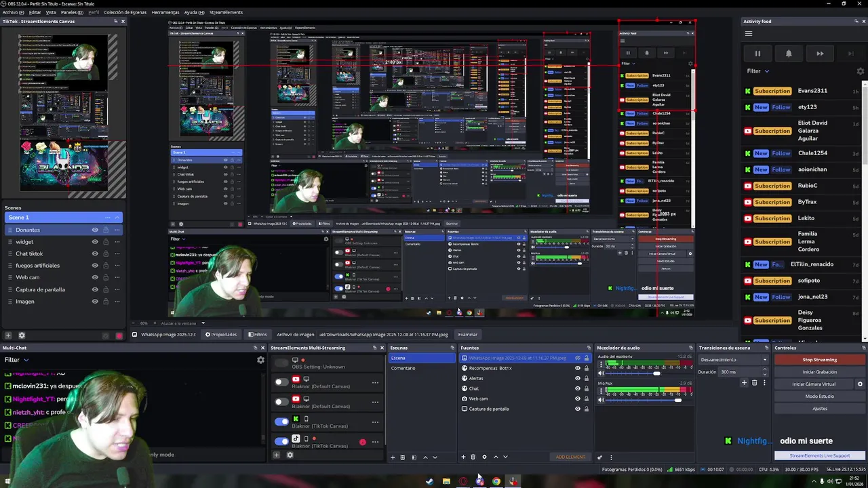Disable the Kick TikTok Canvas stream toggle
868x488 pixels.
tap(281, 422)
